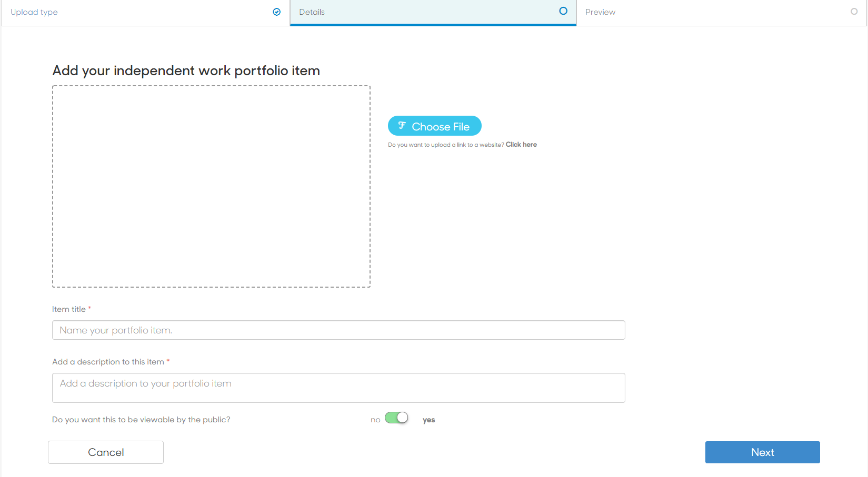This screenshot has height=477, width=868.
Task: Open the Preview step tab
Action: coord(722,13)
